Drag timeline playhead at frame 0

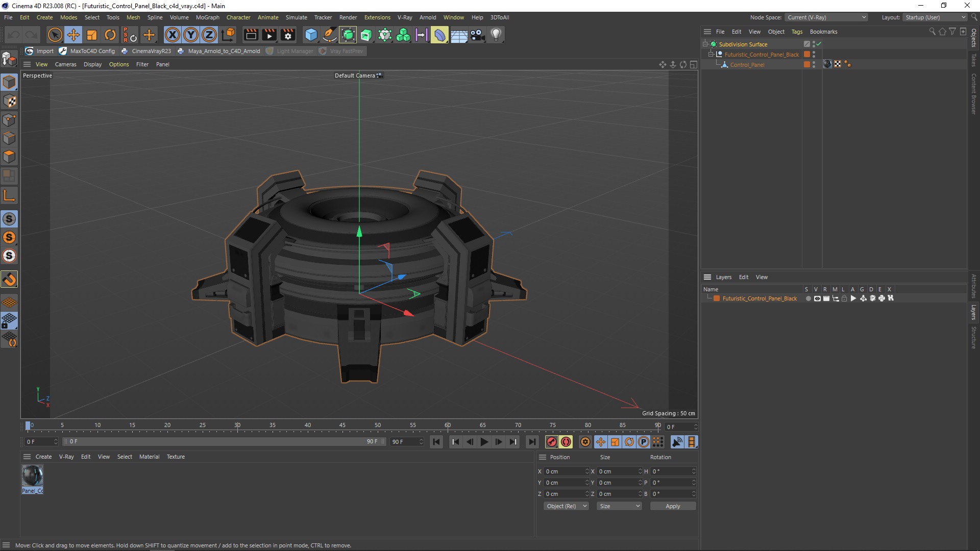[27, 424]
